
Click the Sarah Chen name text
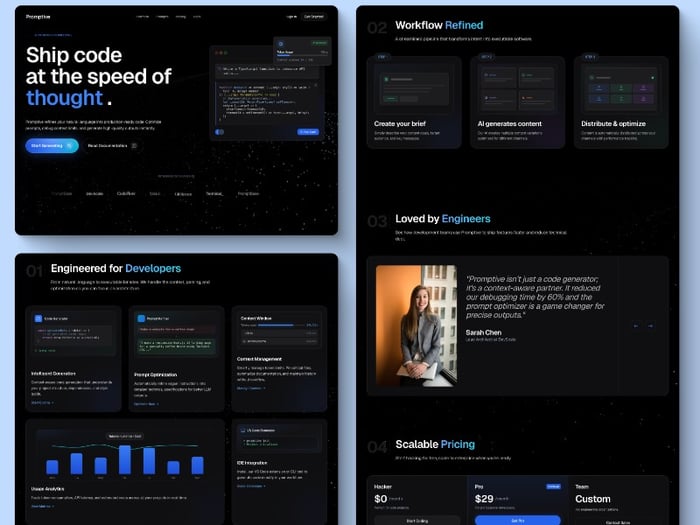(x=483, y=333)
